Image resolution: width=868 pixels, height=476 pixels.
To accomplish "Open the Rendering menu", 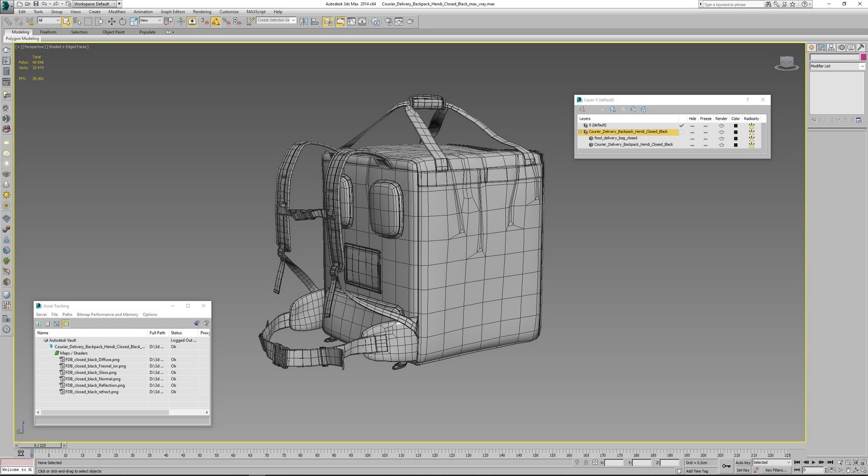I will point(202,12).
